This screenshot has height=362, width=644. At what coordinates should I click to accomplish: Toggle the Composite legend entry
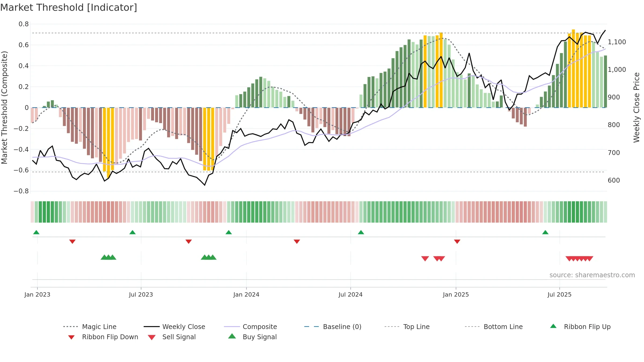pyautogui.click(x=250, y=327)
